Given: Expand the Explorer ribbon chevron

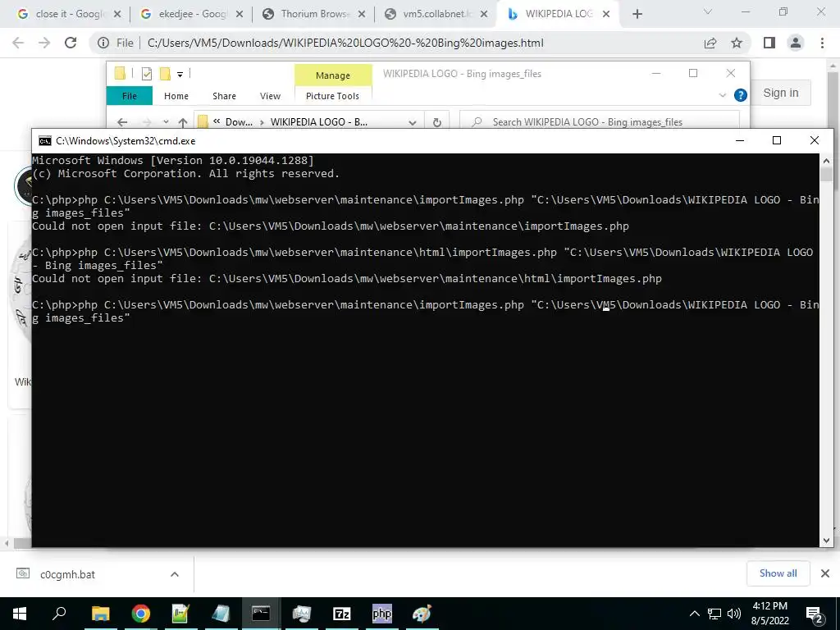Looking at the screenshot, I should [722, 95].
